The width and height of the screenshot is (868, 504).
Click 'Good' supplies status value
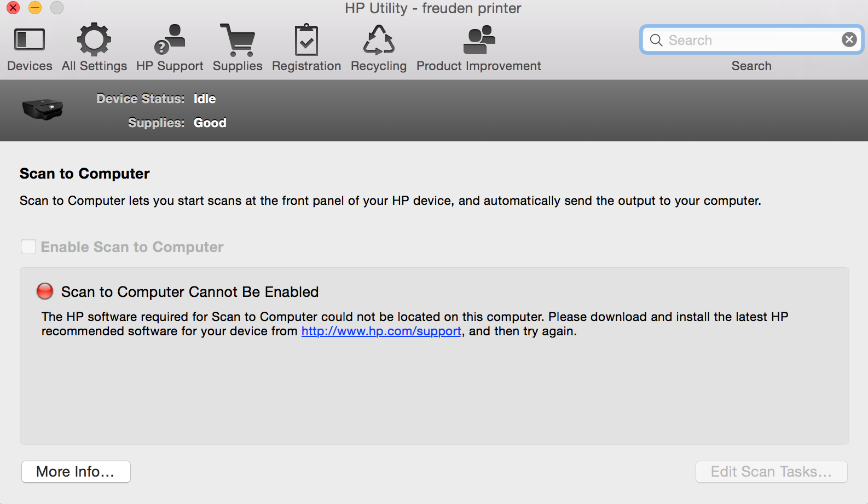[x=210, y=123]
